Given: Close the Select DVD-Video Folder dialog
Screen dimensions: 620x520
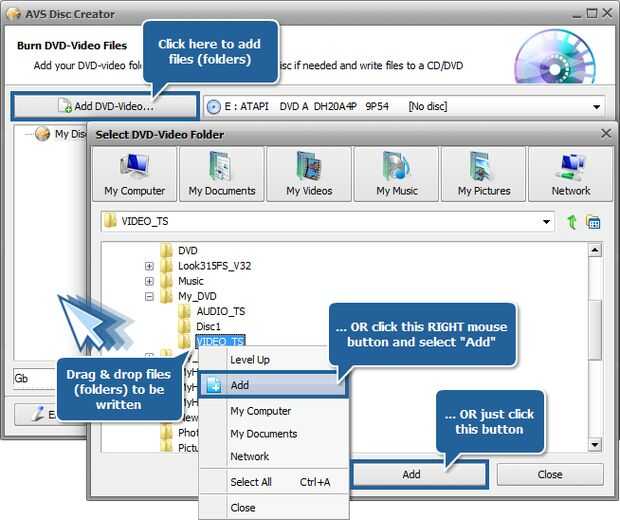Looking at the screenshot, I should coord(606,134).
